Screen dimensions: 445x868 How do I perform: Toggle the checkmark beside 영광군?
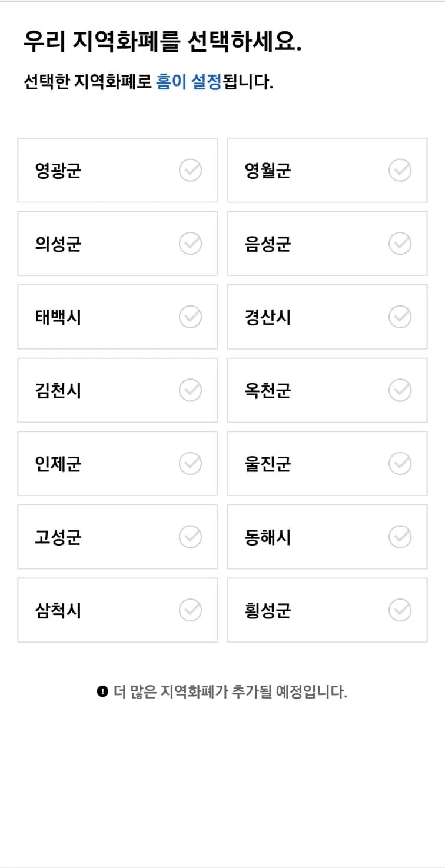point(190,169)
